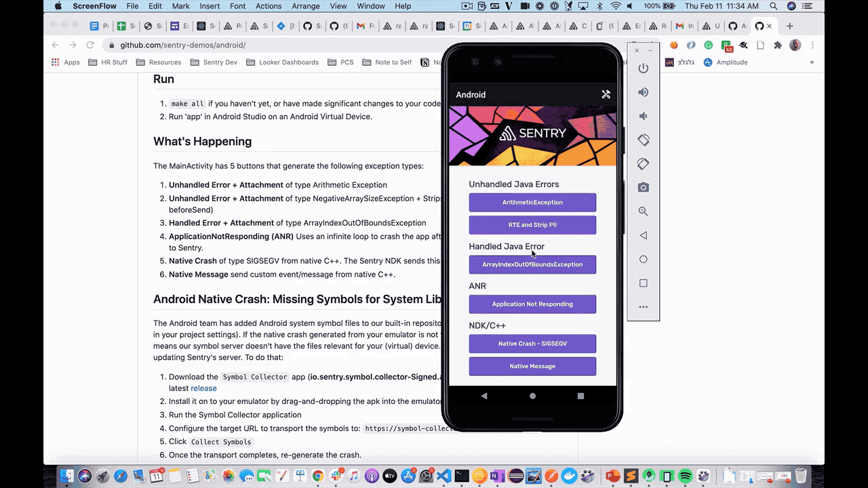Rotate the emulator left using the toolbar
The height and width of the screenshot is (488, 868).
(x=644, y=140)
